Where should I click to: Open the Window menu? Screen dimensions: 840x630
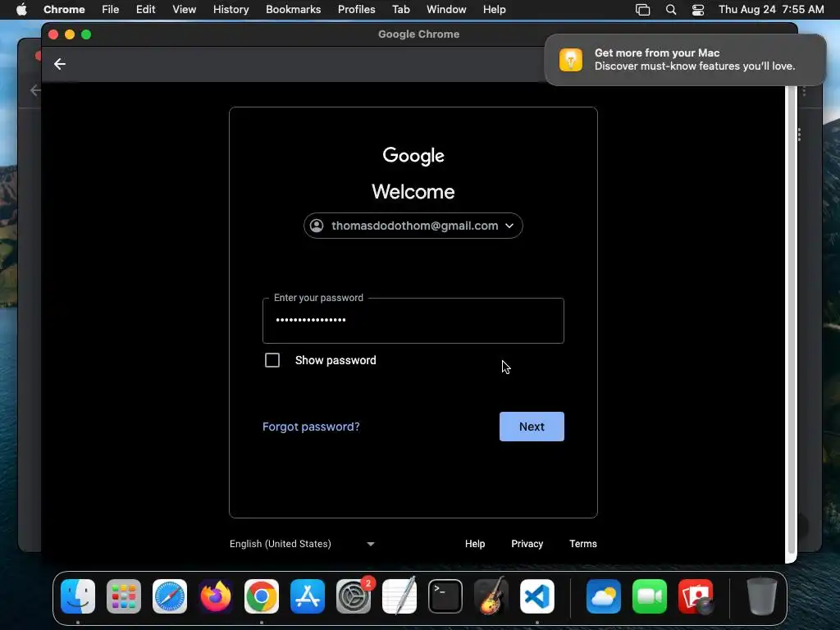tap(446, 9)
